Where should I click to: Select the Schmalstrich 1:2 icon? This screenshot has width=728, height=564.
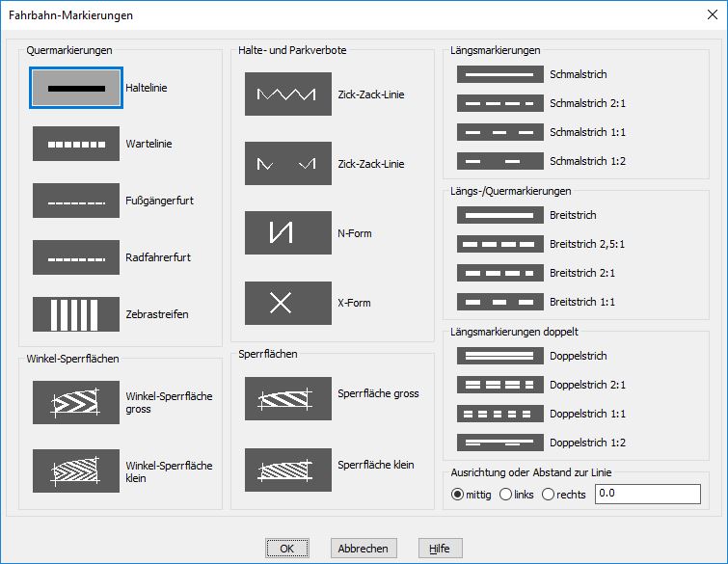coord(500,161)
